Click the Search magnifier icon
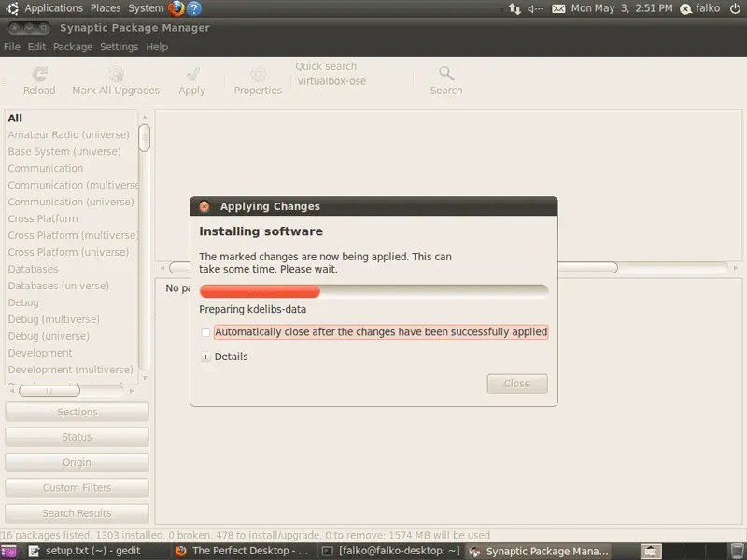The height and width of the screenshot is (560, 747). (x=446, y=74)
